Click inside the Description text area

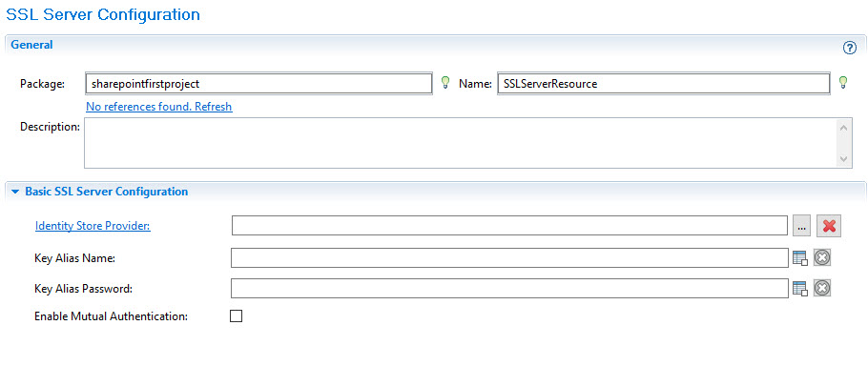[x=461, y=143]
